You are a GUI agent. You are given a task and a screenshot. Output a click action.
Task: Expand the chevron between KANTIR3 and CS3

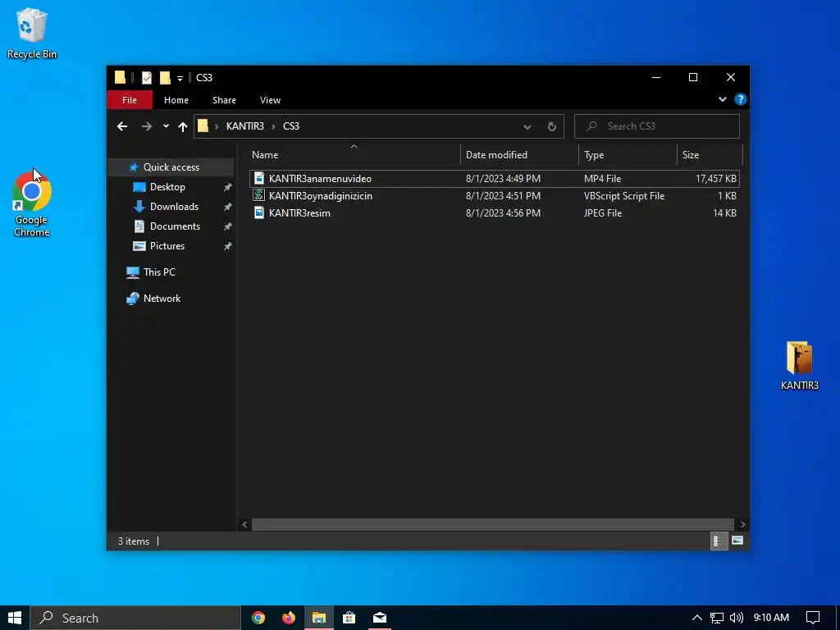click(x=273, y=126)
